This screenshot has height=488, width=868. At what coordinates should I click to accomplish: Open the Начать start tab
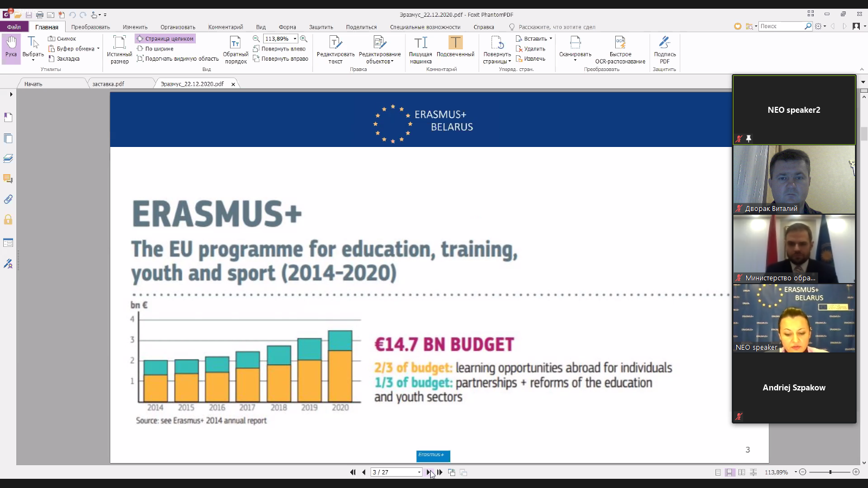[33, 84]
